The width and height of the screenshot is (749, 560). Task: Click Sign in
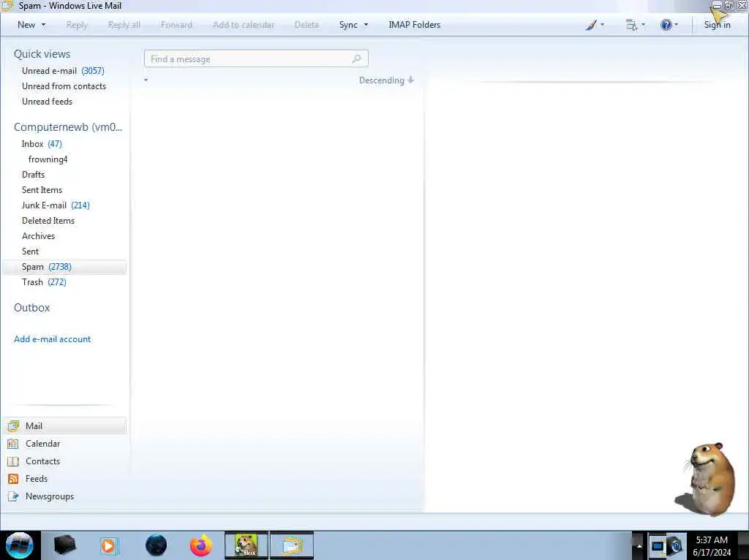[717, 25]
